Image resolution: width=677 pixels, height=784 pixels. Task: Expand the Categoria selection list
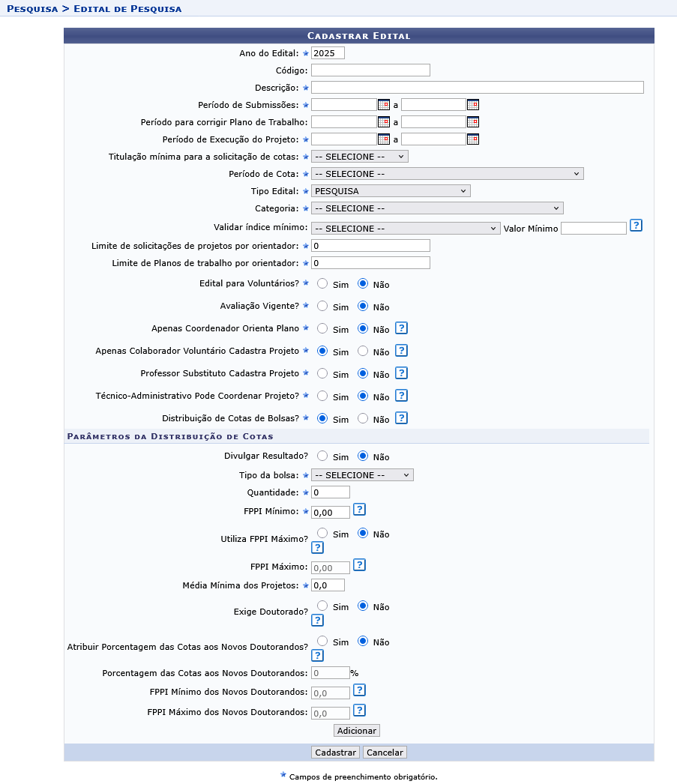437,208
